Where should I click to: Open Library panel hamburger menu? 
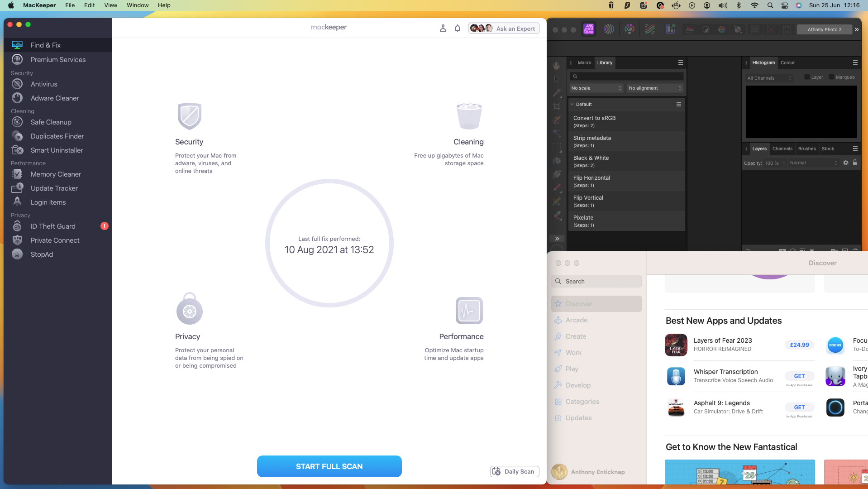pos(680,62)
